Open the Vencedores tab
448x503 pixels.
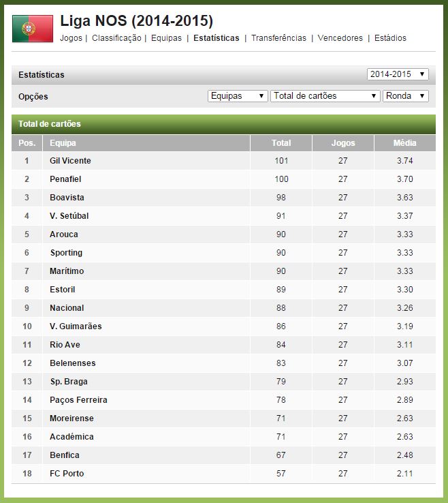coord(340,38)
